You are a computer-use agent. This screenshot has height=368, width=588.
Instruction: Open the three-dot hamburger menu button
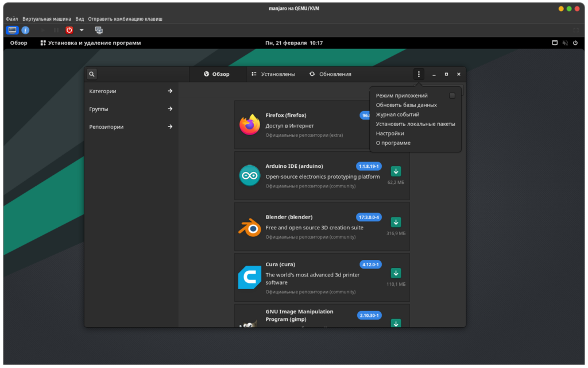point(419,74)
